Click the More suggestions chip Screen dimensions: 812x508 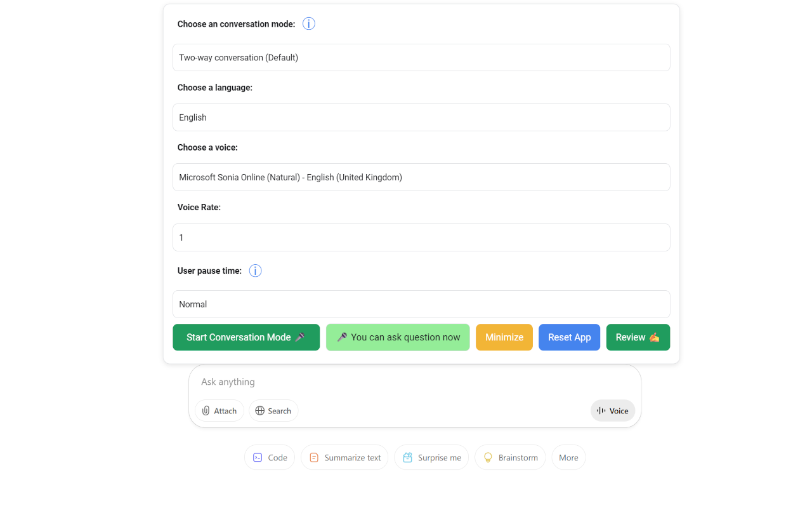[568, 457]
